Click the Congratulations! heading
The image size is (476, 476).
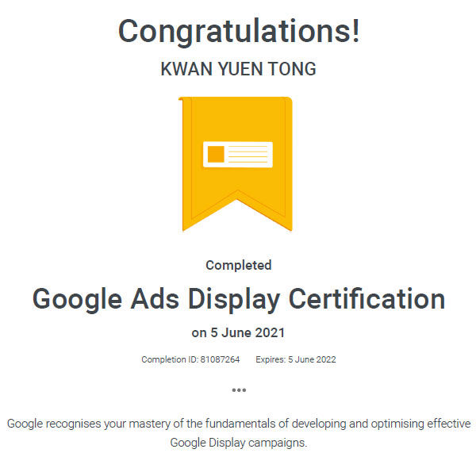tap(238, 32)
